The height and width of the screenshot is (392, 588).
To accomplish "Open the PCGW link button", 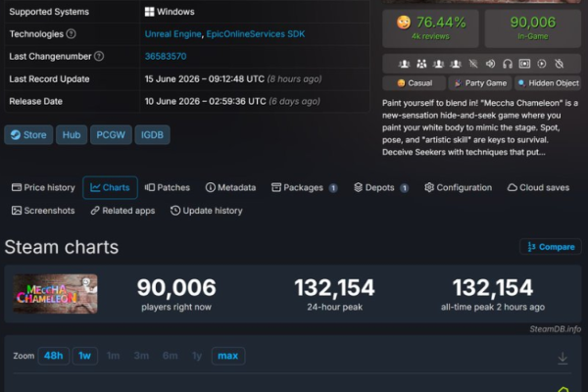I will (x=111, y=134).
